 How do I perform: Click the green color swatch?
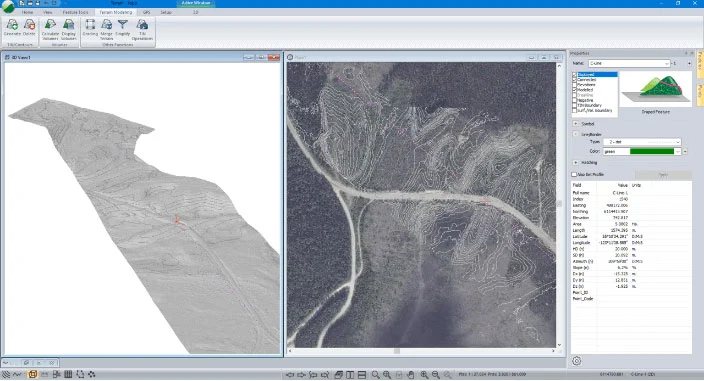pyautogui.click(x=652, y=152)
